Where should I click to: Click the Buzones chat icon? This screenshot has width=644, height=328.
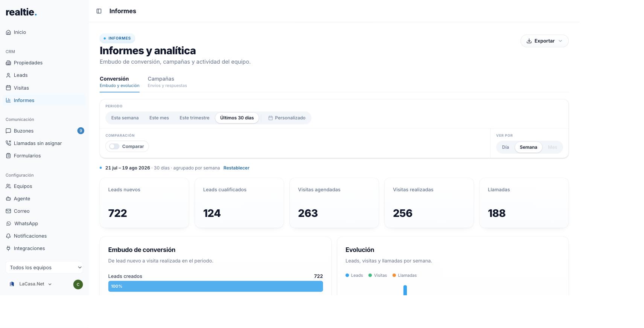pos(8,131)
